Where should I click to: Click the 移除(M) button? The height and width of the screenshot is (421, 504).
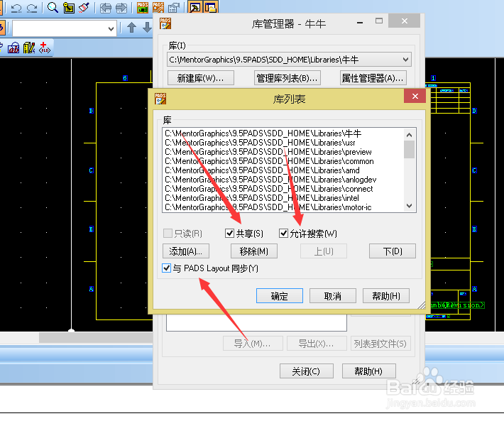click(254, 251)
